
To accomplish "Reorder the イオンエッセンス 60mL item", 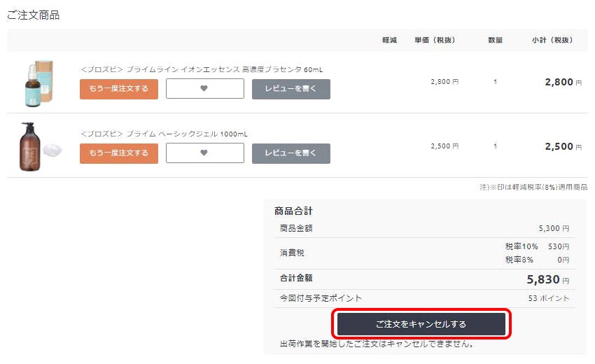I will (119, 89).
